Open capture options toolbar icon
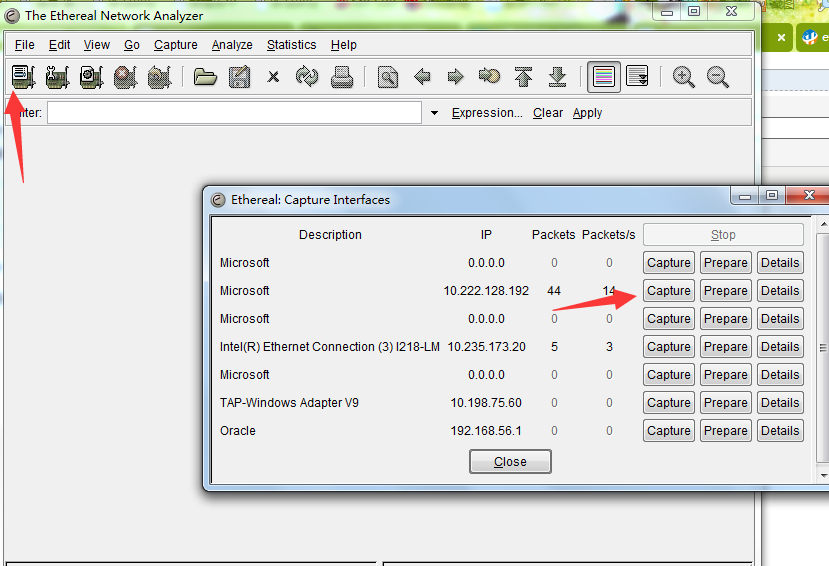The width and height of the screenshot is (829, 566). tap(58, 77)
